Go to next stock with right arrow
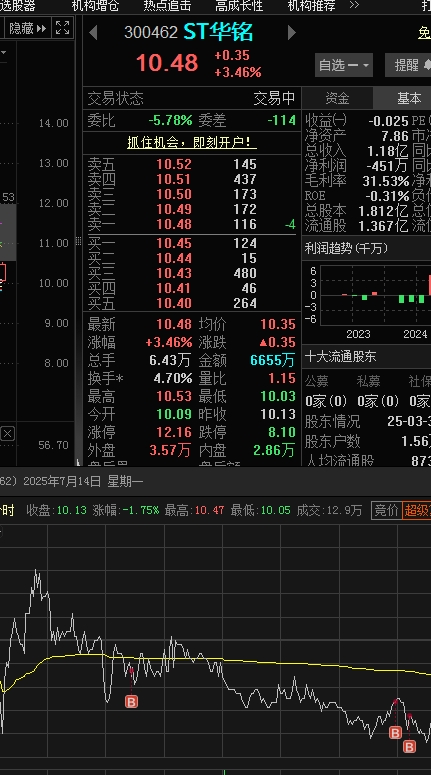This screenshot has height=775, width=431. coord(292,33)
